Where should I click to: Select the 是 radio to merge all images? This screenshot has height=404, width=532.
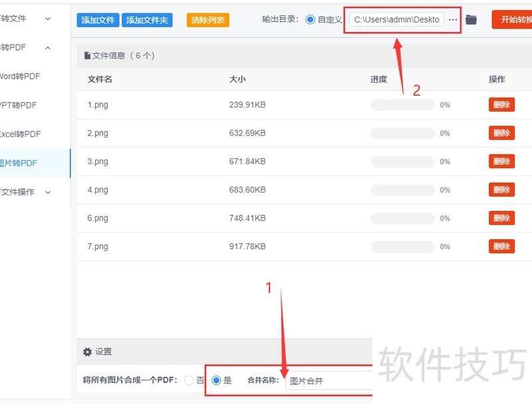click(215, 380)
